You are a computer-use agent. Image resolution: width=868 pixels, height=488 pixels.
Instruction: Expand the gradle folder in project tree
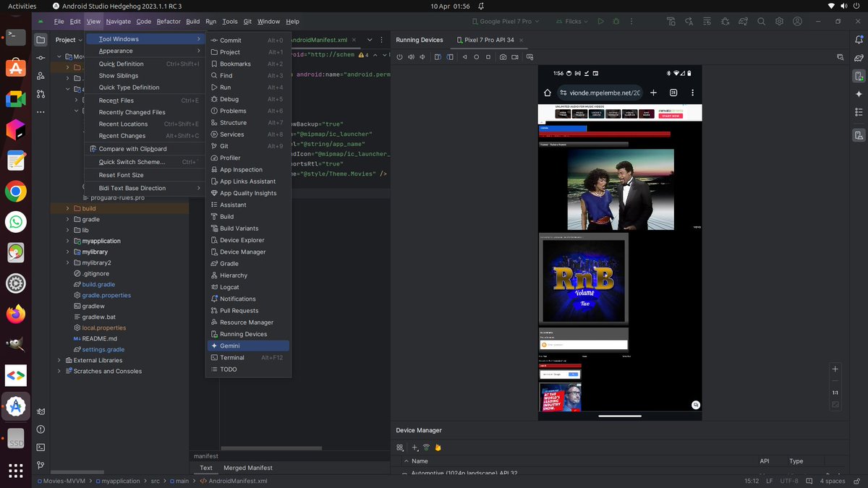[x=68, y=219]
